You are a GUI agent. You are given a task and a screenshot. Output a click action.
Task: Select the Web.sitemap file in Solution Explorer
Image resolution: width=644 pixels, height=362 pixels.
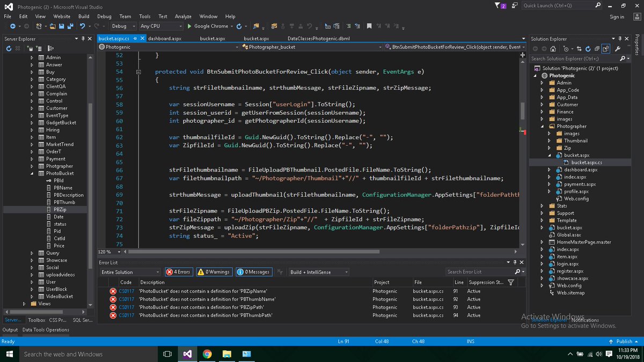coord(570,293)
